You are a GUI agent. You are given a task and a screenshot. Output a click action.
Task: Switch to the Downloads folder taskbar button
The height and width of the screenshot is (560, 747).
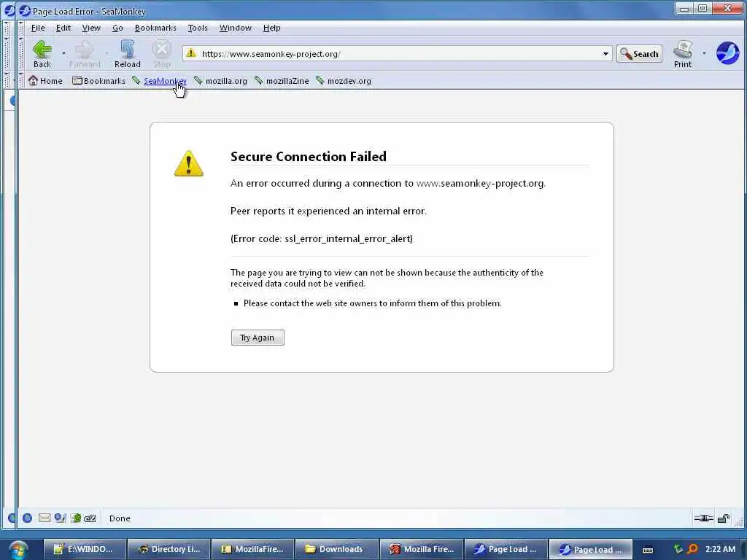(x=337, y=550)
